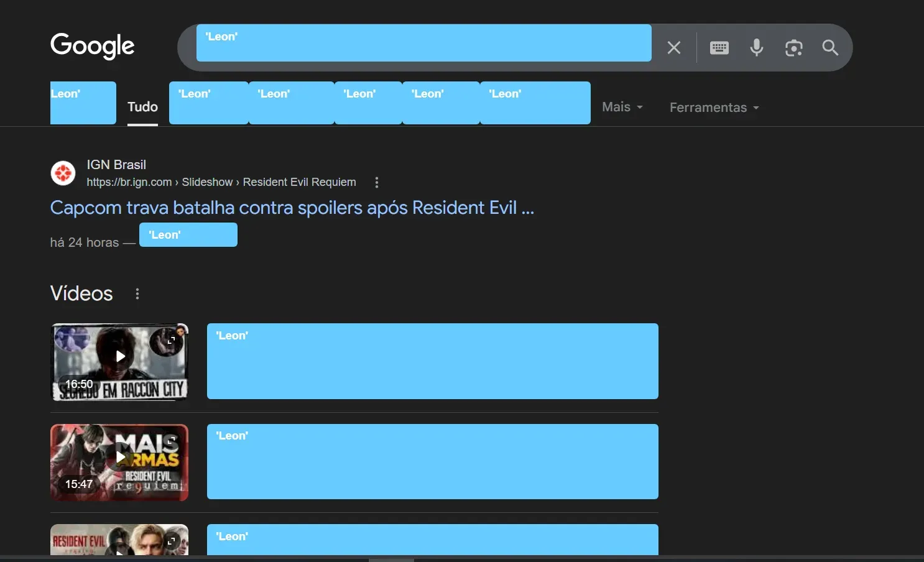Open the on-screen keyboard input tool
The height and width of the screenshot is (562, 924).
719,48
